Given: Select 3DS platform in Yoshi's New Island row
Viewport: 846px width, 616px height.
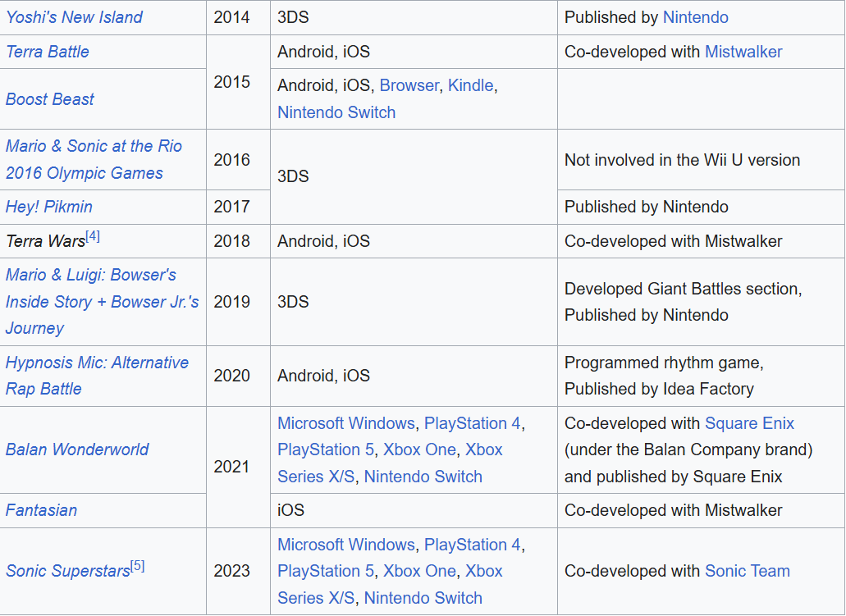Looking at the screenshot, I should click(x=293, y=17).
